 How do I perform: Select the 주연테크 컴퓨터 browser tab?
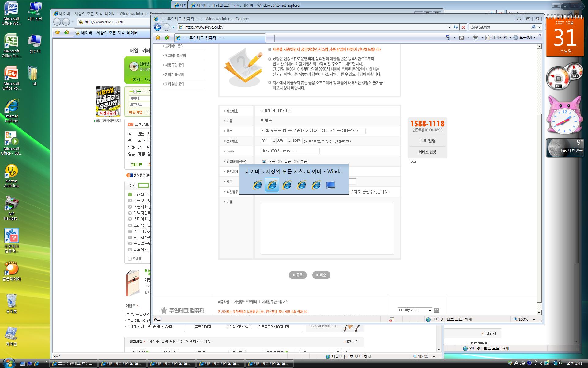pos(219,38)
